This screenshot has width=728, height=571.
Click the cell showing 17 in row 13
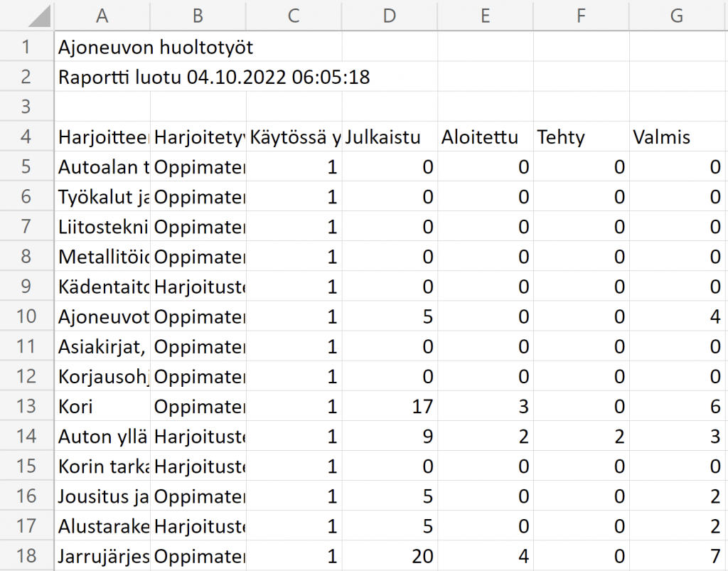click(x=389, y=406)
